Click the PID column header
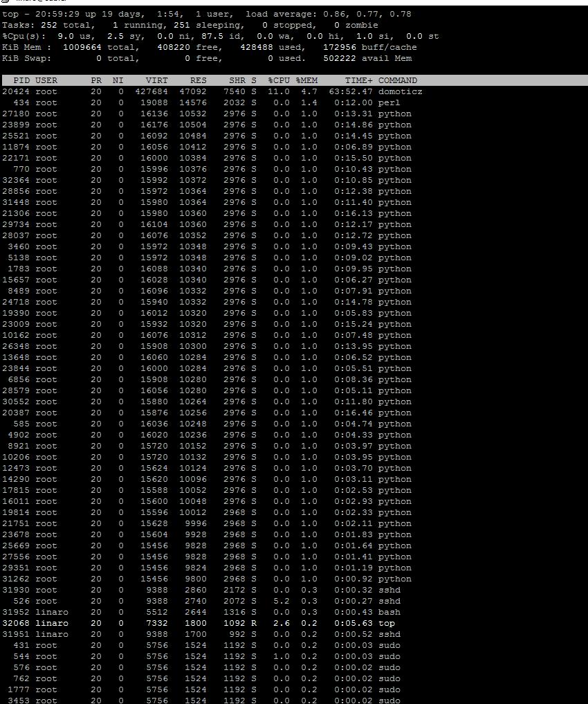Viewport: 588px width, 704px height. coord(21,80)
